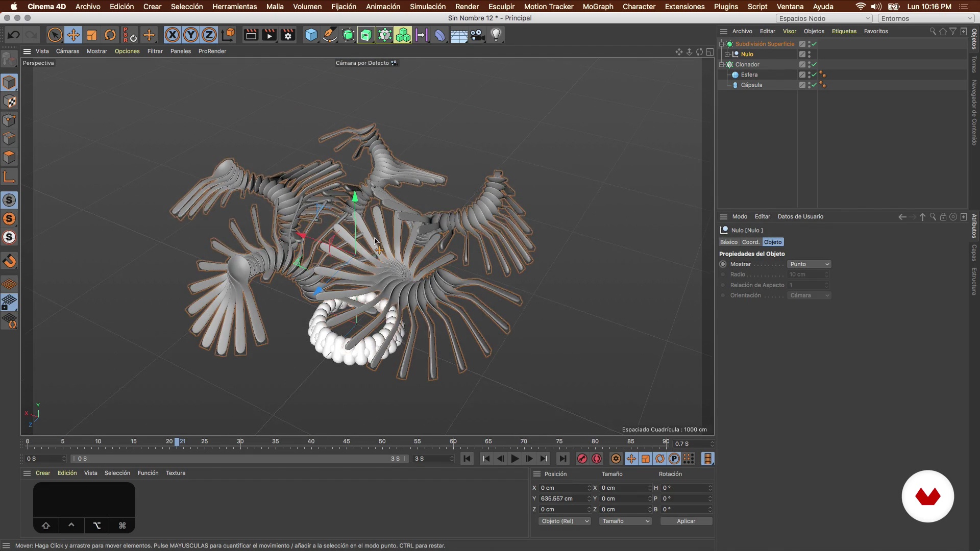Toggle coordinate system icon
The image size is (980, 551).
[x=229, y=35]
